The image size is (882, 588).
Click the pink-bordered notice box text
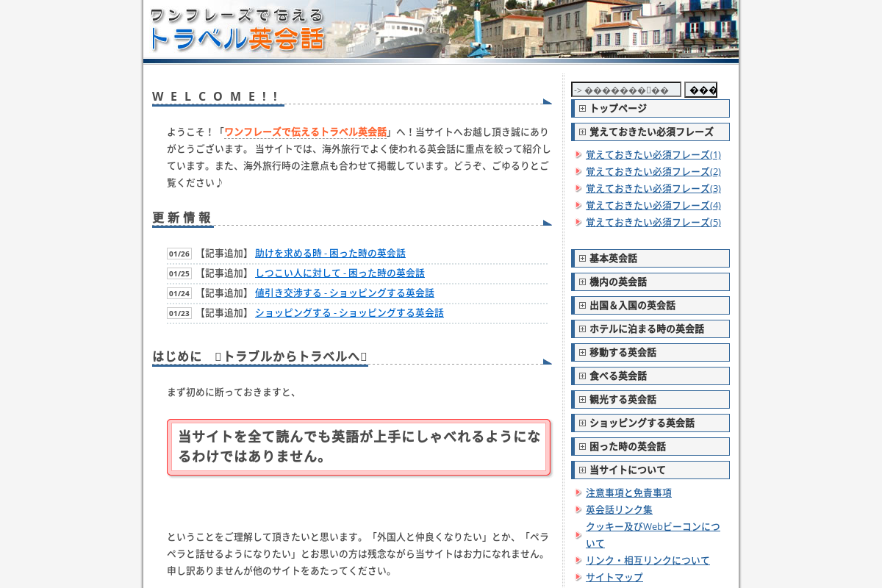(359, 447)
